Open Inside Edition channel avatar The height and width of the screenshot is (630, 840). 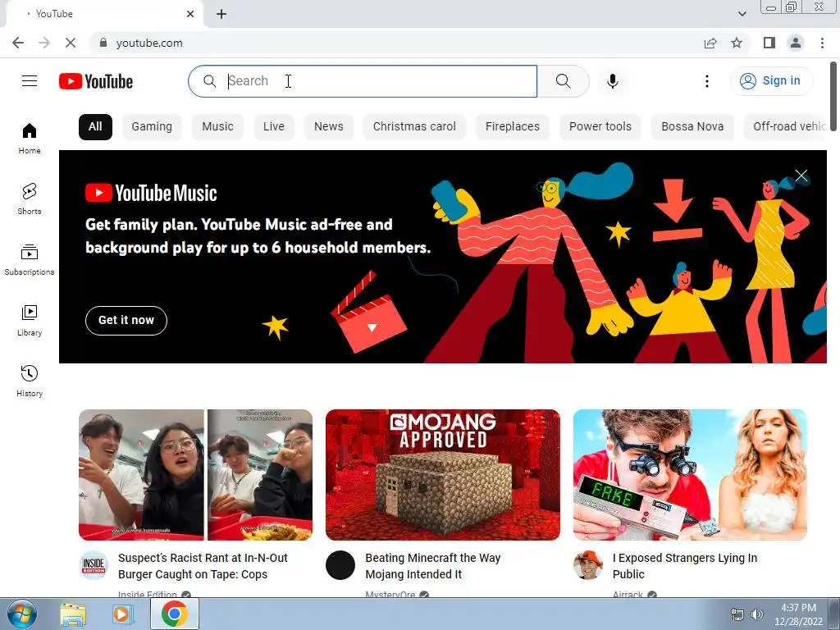pyautogui.click(x=94, y=565)
